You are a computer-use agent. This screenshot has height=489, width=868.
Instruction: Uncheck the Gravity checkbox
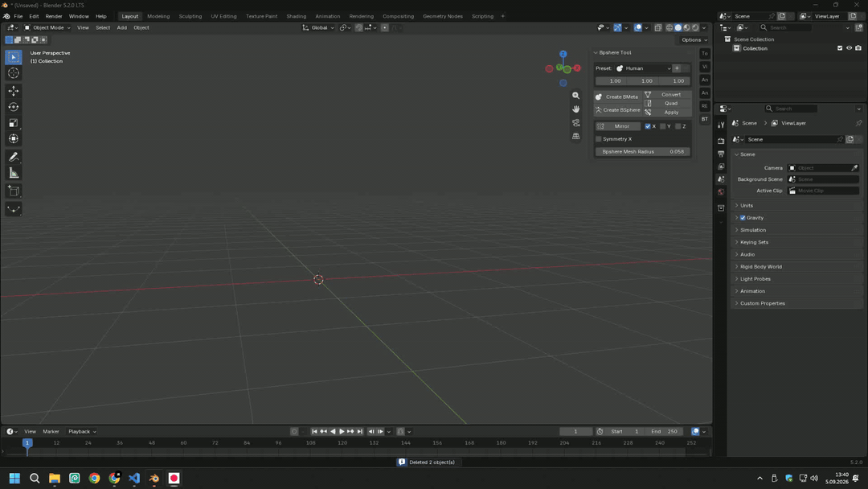tap(743, 218)
